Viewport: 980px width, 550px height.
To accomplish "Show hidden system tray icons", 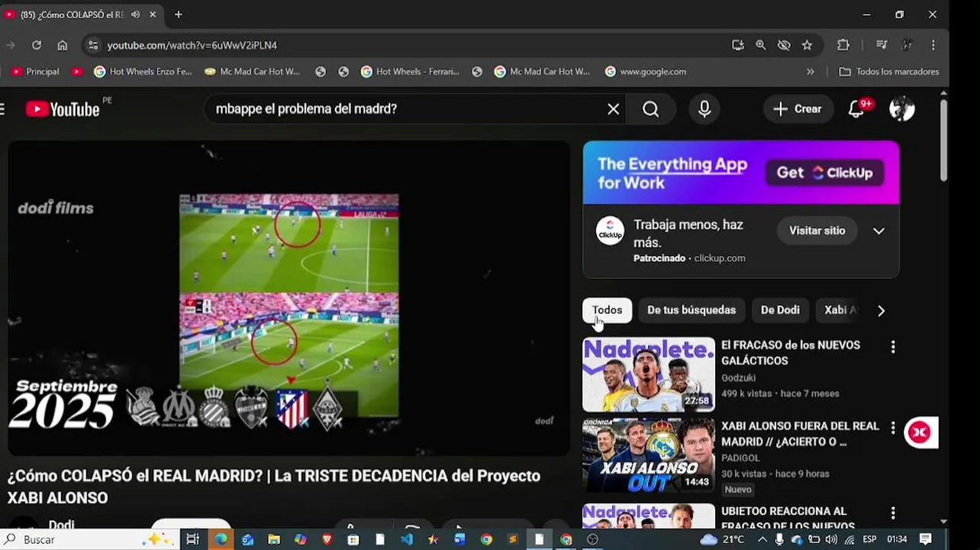I will [762, 539].
